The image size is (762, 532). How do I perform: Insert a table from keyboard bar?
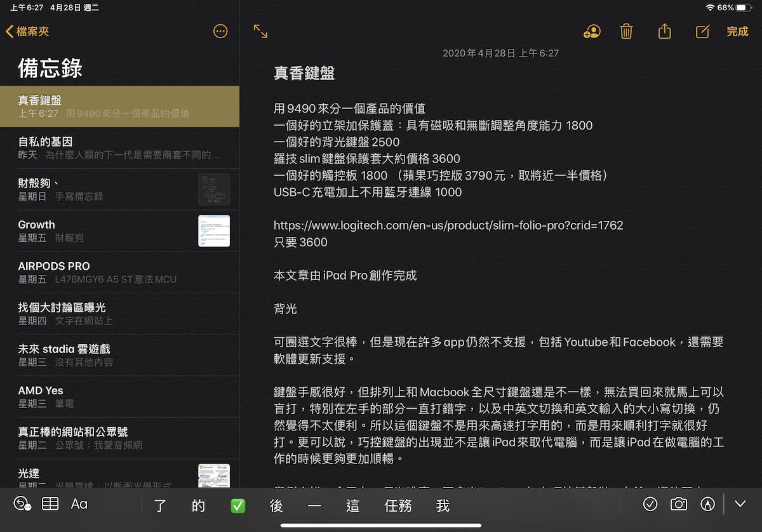point(50,504)
